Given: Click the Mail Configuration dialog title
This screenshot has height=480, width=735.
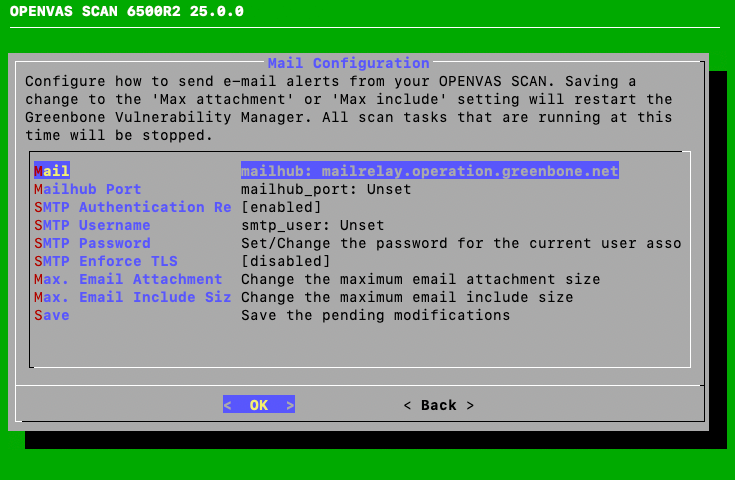Looking at the screenshot, I should coord(348,63).
